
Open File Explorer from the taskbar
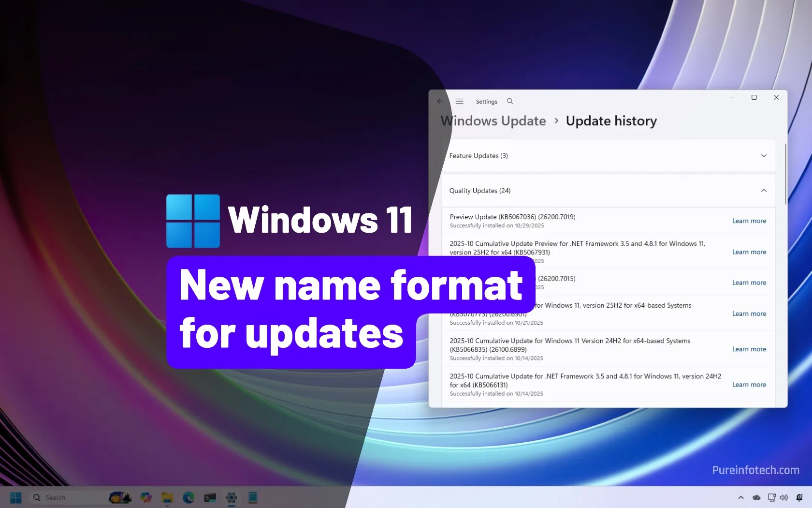pos(167,497)
